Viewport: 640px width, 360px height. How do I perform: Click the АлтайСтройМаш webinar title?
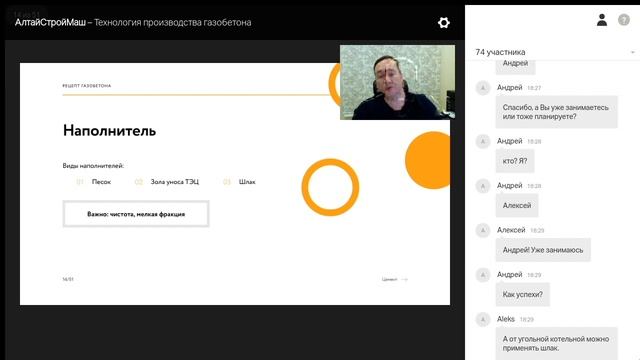(x=133, y=22)
